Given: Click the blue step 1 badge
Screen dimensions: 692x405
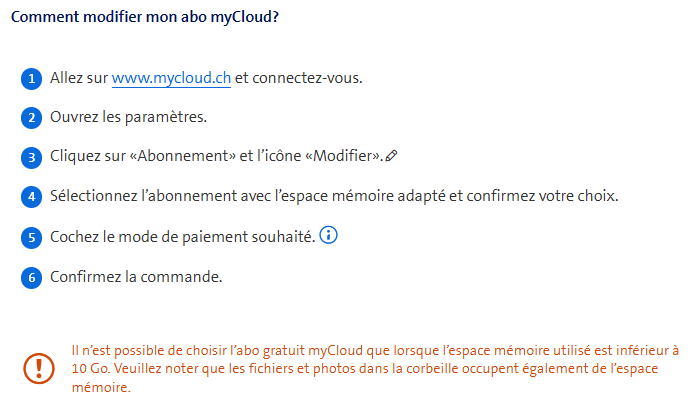Looking at the screenshot, I should [33, 79].
